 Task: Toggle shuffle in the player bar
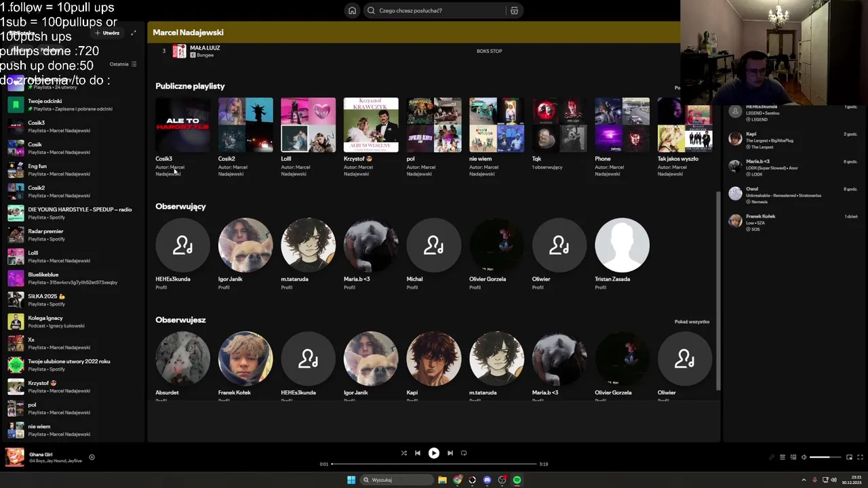click(404, 453)
